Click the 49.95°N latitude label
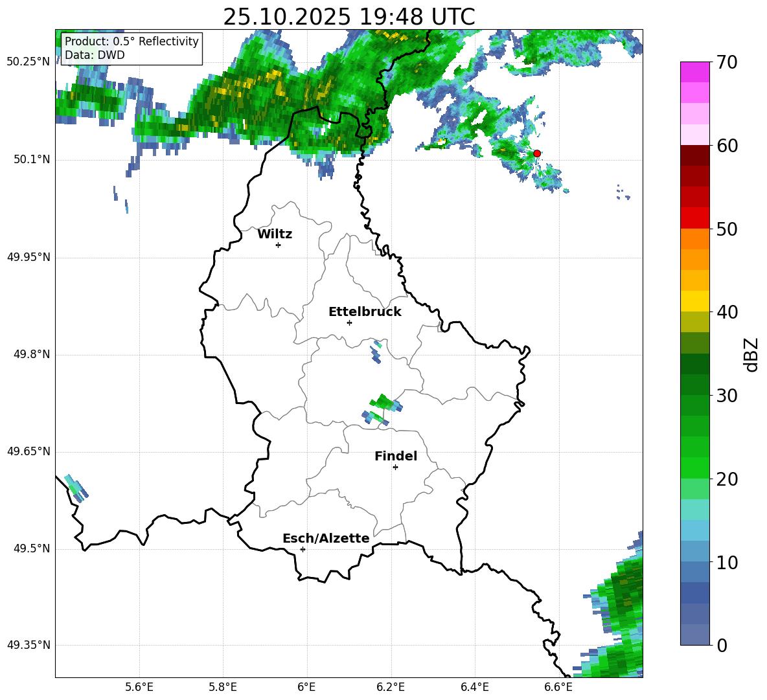This screenshot has height=700, width=767. [x=29, y=256]
